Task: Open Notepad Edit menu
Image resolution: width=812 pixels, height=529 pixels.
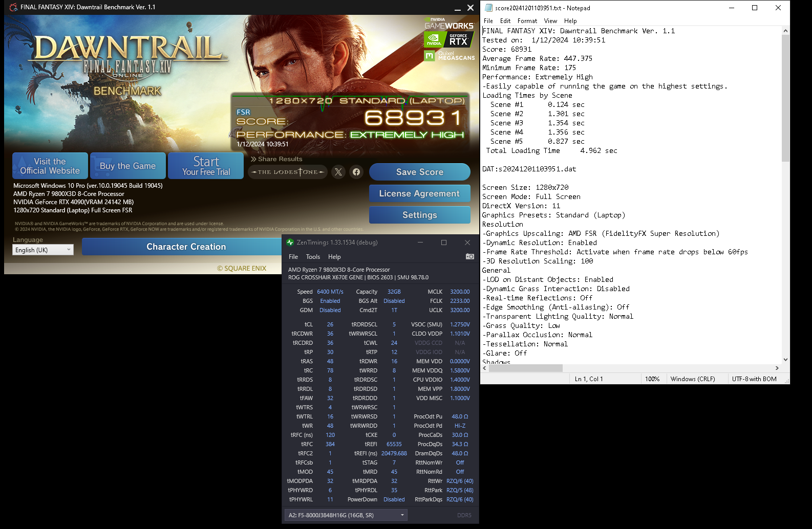Action: coord(505,21)
